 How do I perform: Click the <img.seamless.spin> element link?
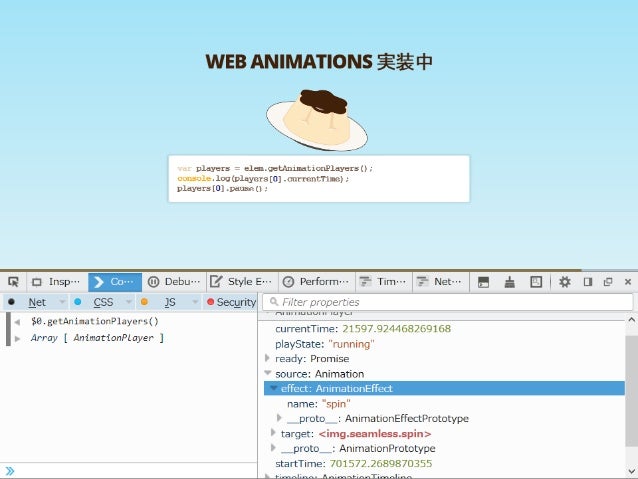pos(375,434)
